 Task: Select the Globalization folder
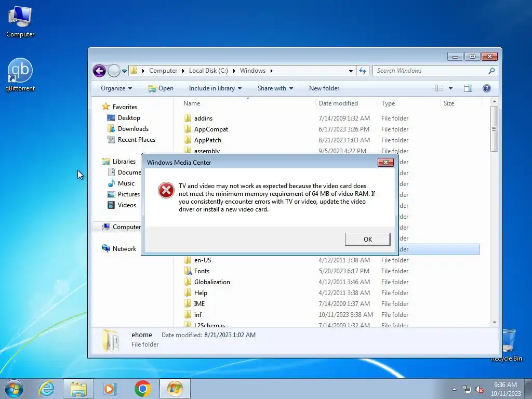pyautogui.click(x=212, y=282)
